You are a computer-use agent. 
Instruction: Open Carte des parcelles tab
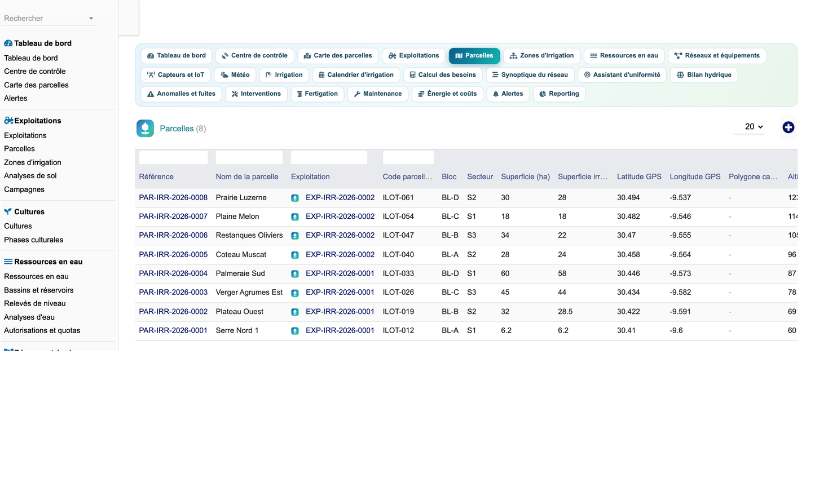pyautogui.click(x=338, y=56)
